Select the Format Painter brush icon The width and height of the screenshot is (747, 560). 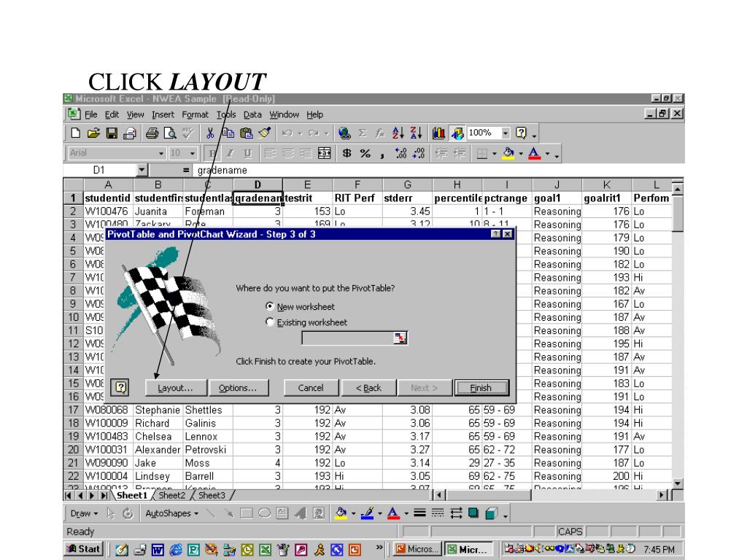[264, 133]
